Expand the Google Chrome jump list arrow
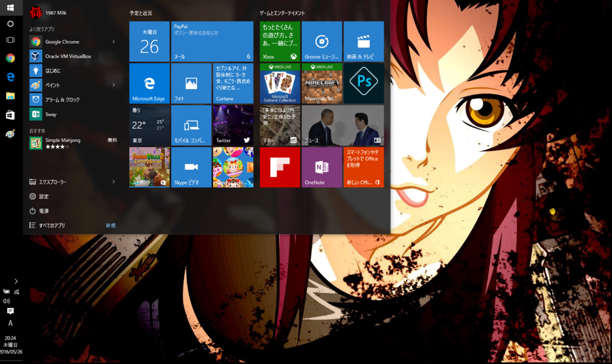 coord(114,42)
